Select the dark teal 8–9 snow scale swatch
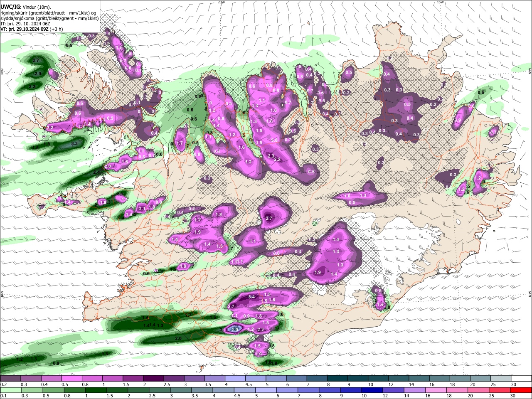Image resolution: width=532 pixels, height=399 pixels. (x=337, y=378)
